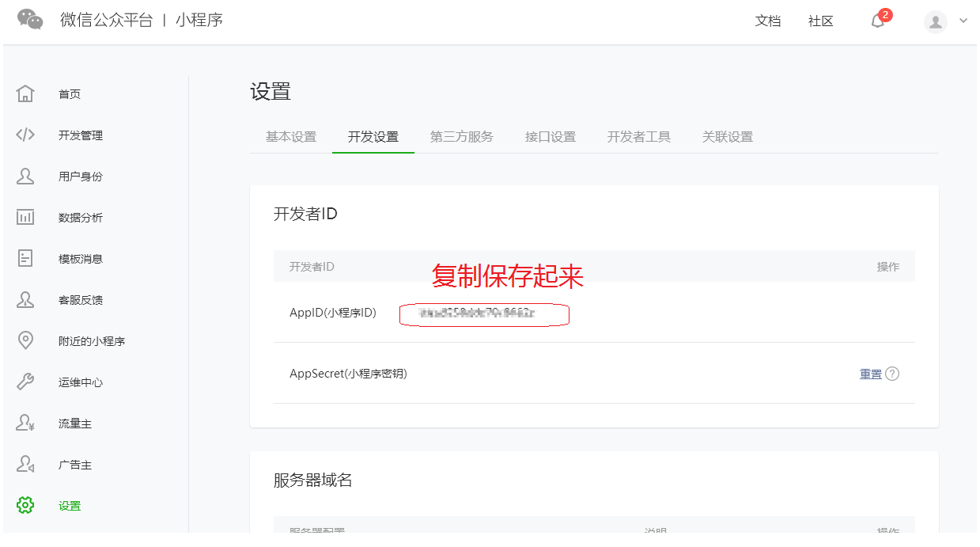Image resolution: width=980 pixels, height=547 pixels.
Task: Switch to the 关联设置 tab
Action: coord(728,137)
